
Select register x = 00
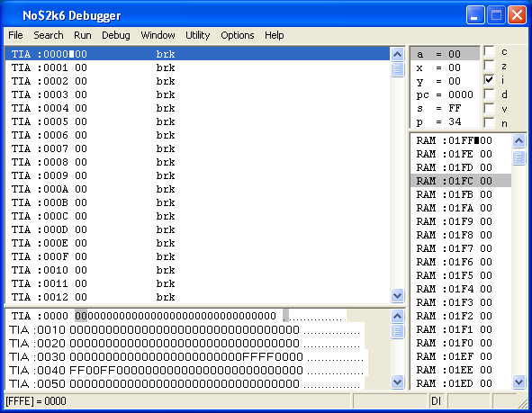point(446,67)
